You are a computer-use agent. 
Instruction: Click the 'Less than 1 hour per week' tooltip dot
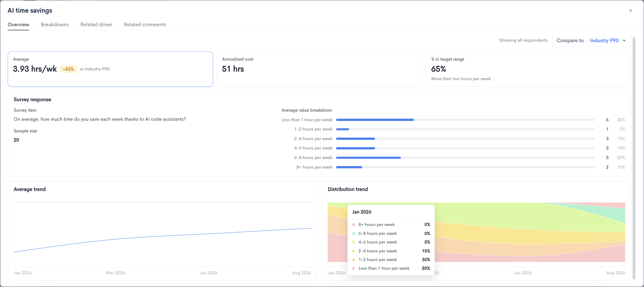[354, 269]
